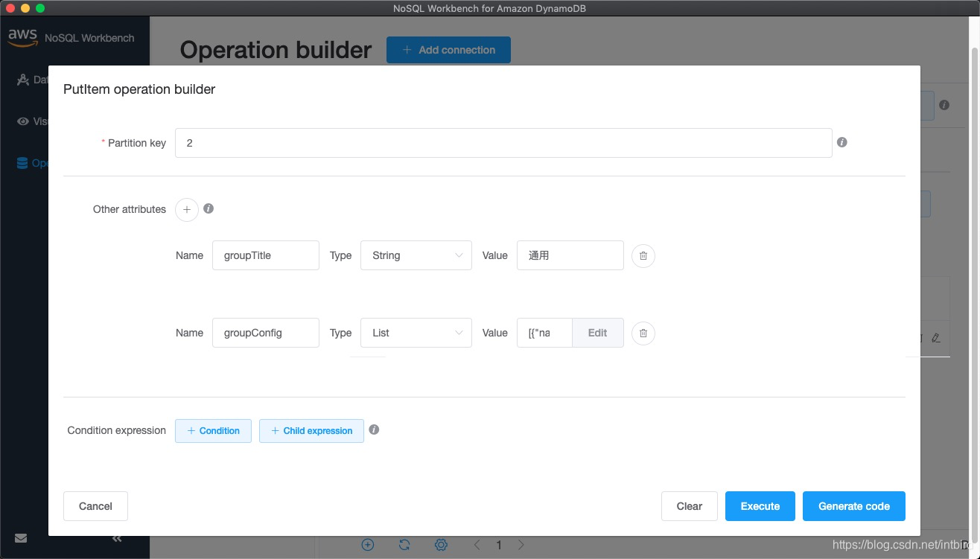Click Add connection in background page
980x559 pixels.
coord(448,50)
